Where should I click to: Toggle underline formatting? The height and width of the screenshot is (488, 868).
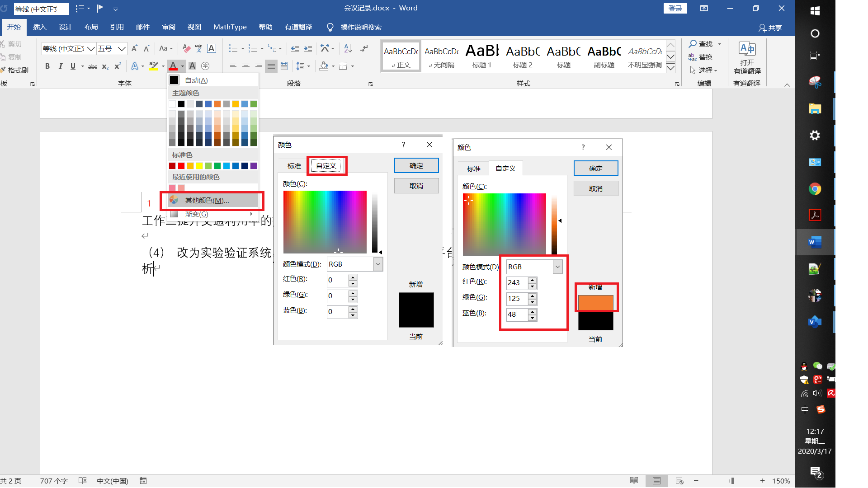click(72, 66)
